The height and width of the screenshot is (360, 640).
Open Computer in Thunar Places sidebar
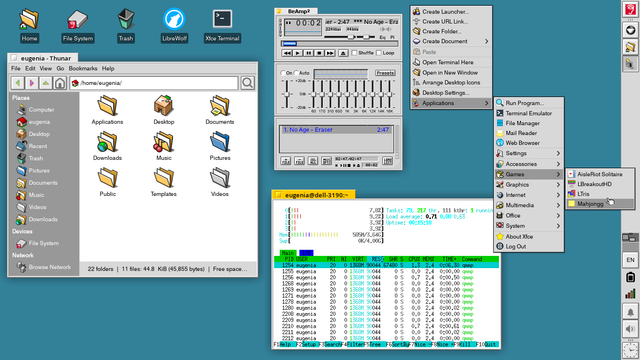coord(36,110)
